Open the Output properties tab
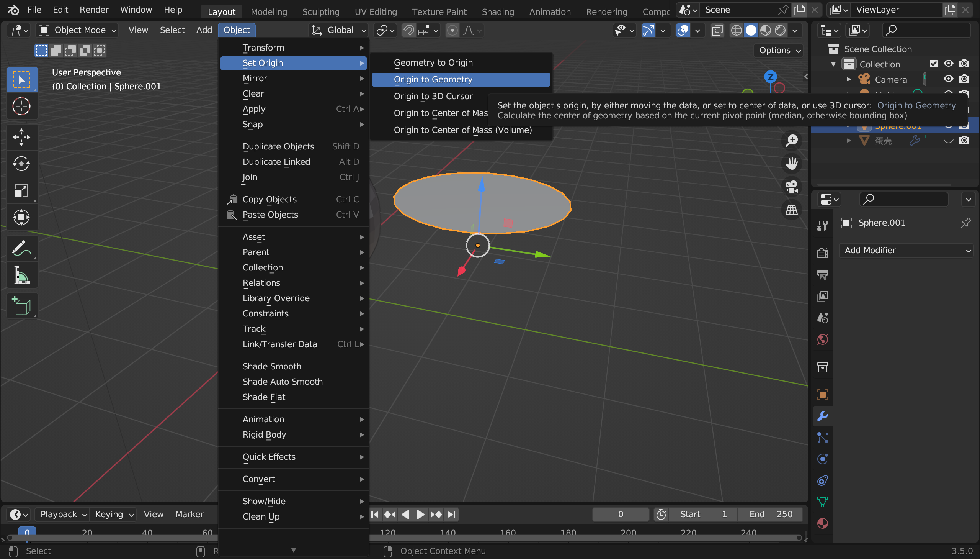The image size is (980, 559). point(822,274)
